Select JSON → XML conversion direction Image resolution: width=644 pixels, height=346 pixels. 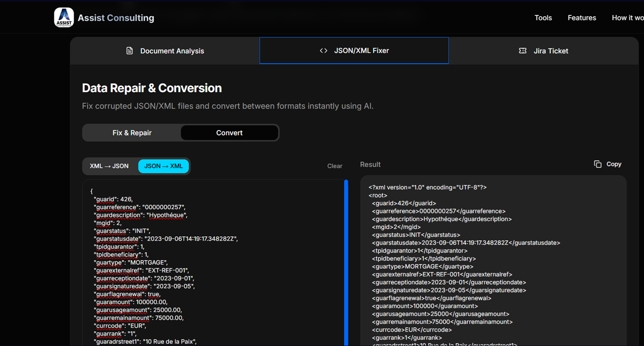pyautogui.click(x=163, y=166)
